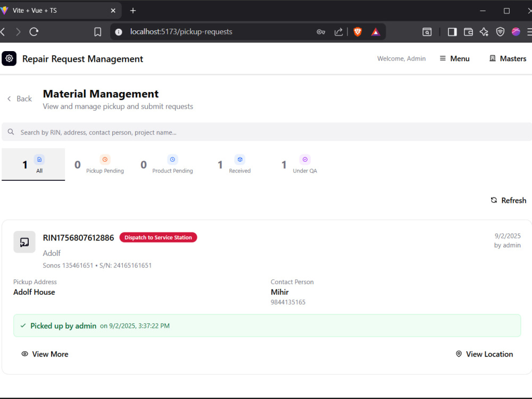The image size is (532, 399).
Task: Select the Under QA tab
Action: [x=299, y=164]
